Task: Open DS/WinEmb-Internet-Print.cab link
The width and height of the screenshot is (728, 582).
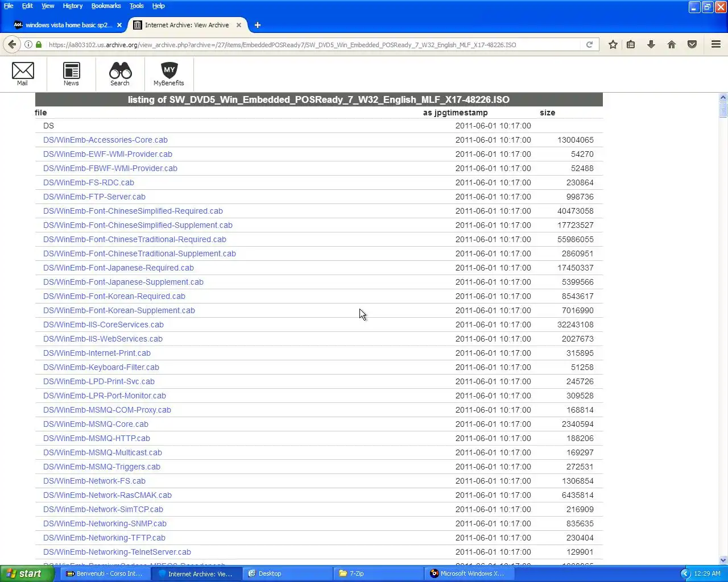Action: [x=97, y=353]
